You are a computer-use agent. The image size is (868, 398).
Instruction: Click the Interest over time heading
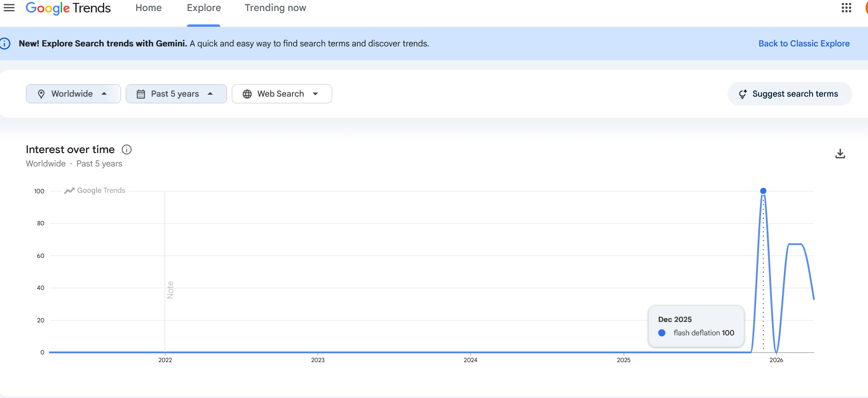70,150
